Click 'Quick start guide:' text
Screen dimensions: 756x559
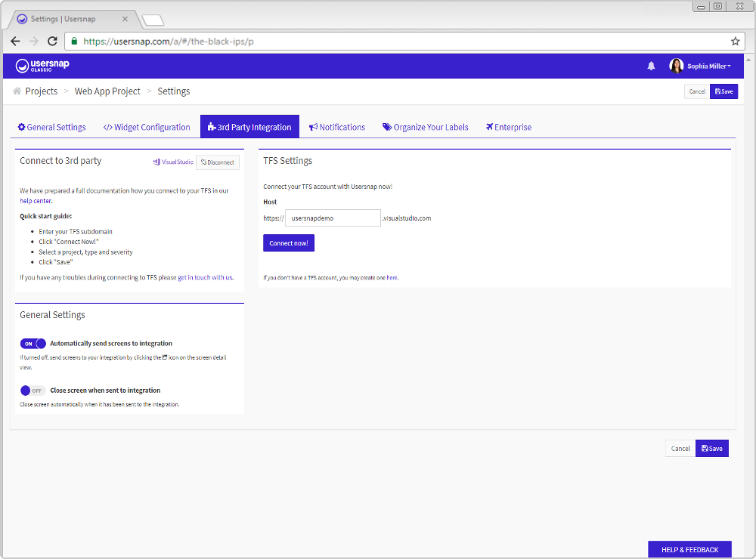[46, 216]
